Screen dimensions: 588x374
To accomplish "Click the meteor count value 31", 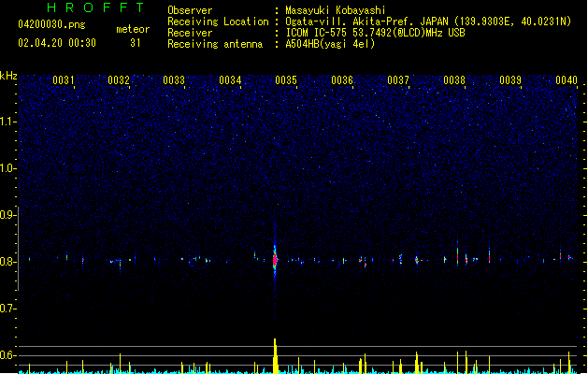I will pos(136,43).
